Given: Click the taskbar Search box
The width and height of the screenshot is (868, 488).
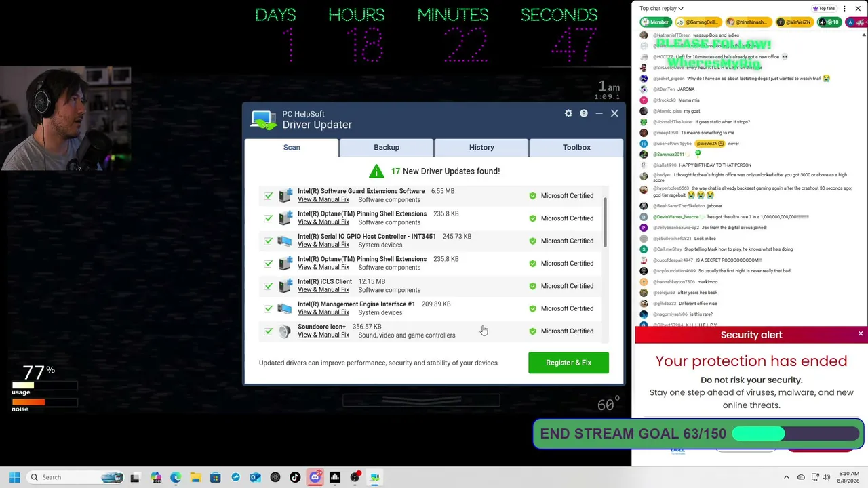Looking at the screenshot, I should (75, 477).
